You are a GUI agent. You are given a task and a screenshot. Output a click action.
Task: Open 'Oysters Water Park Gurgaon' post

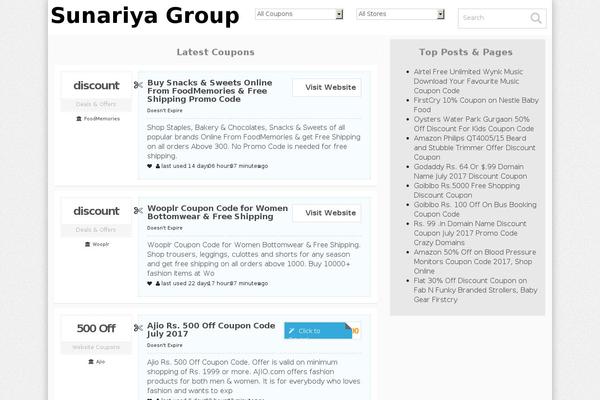pos(474,124)
